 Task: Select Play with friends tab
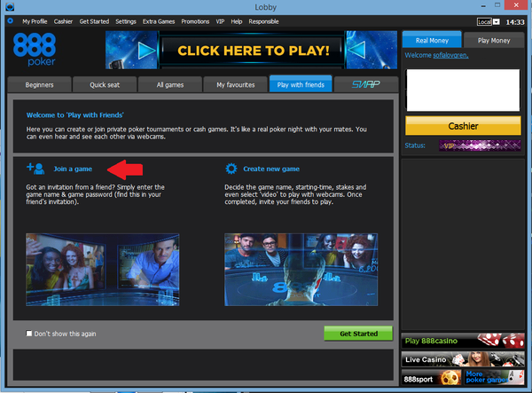point(301,84)
